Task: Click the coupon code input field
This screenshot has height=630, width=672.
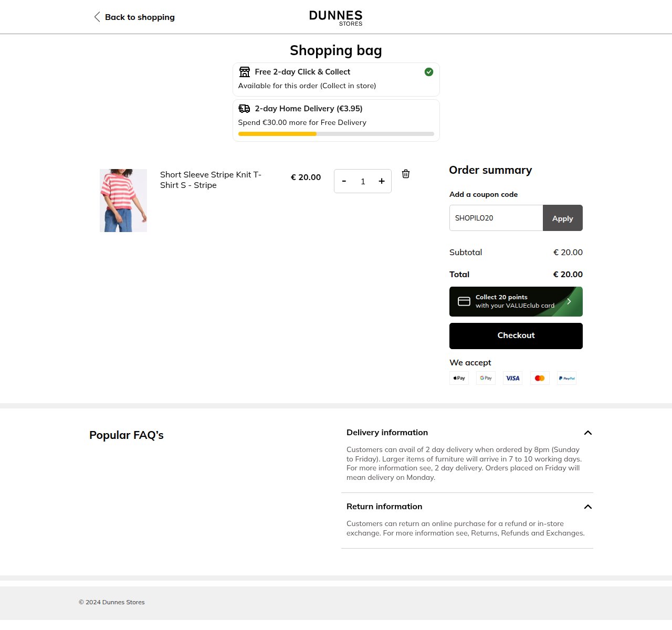Action: (x=496, y=218)
